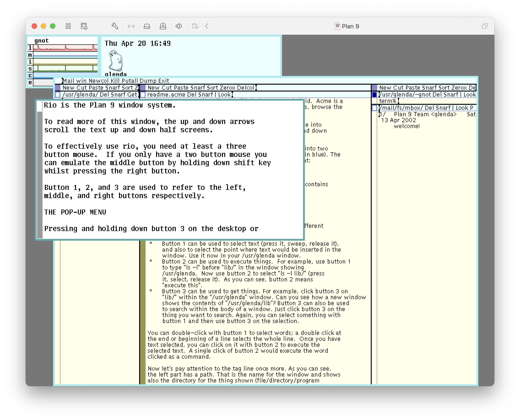520x420 pixels.
Task: Click the Plan 9 title document icon
Action: [337, 26]
